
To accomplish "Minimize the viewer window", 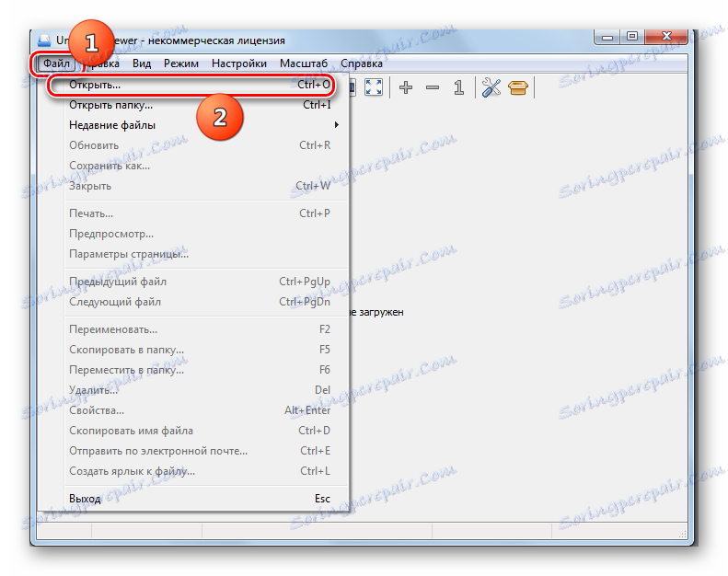I will coord(607,37).
